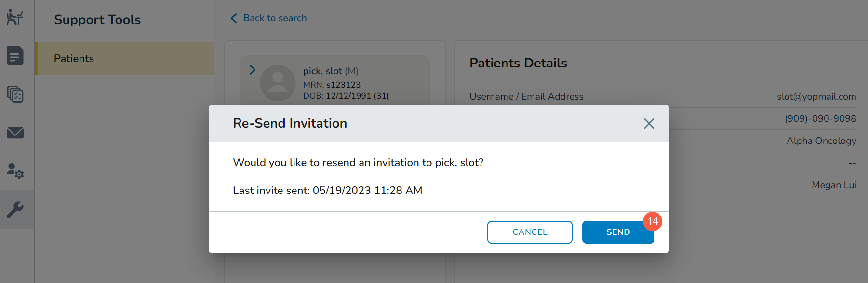Click the Last invite sent timestamp text
The height and width of the screenshot is (283, 868).
pyautogui.click(x=327, y=191)
